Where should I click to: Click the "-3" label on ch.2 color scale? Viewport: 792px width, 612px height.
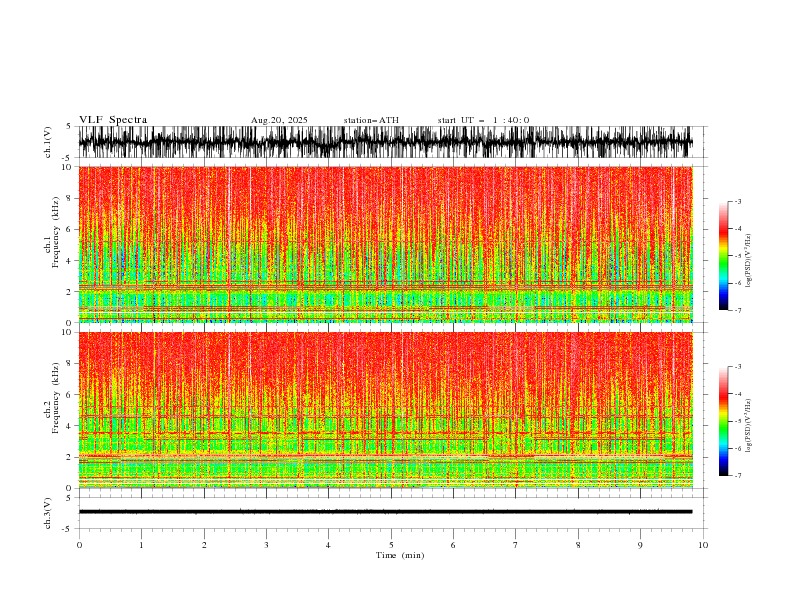[738, 367]
